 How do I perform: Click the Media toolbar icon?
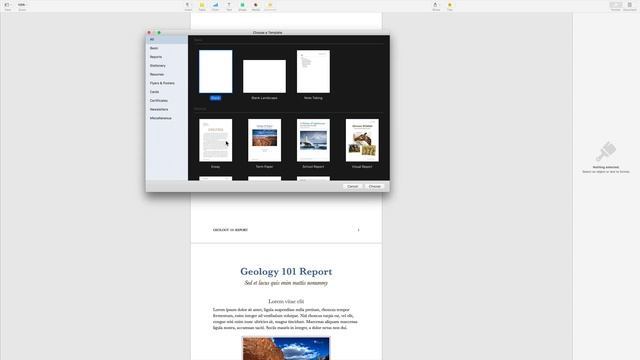click(256, 5)
